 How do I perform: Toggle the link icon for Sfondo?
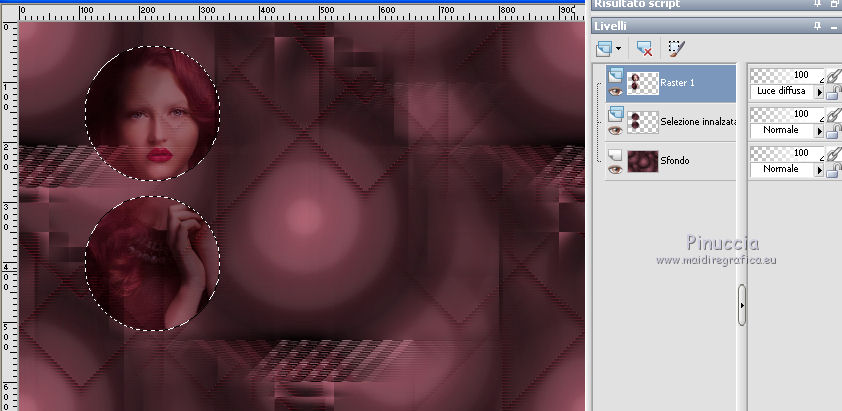click(833, 154)
